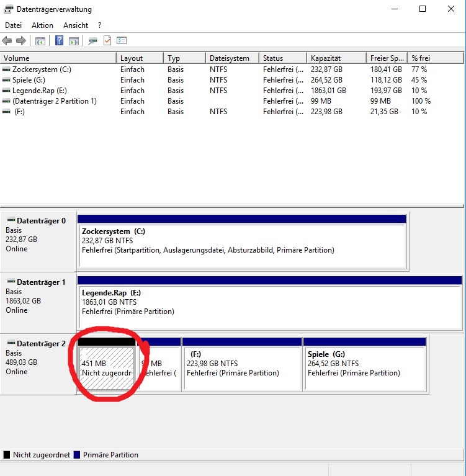Sort by the Typ column header
The height and width of the screenshot is (476, 466).
[184, 58]
